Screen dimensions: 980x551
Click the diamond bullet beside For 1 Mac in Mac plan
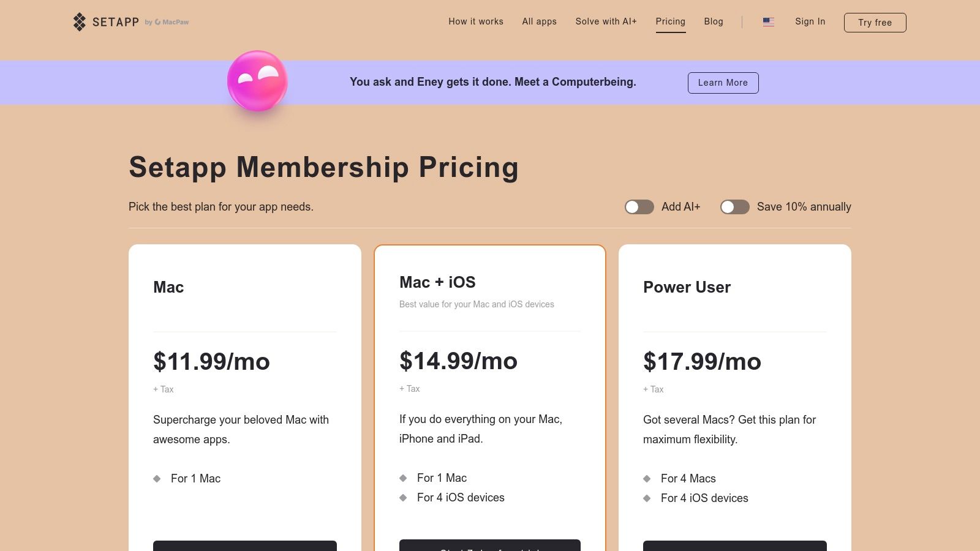click(x=157, y=479)
